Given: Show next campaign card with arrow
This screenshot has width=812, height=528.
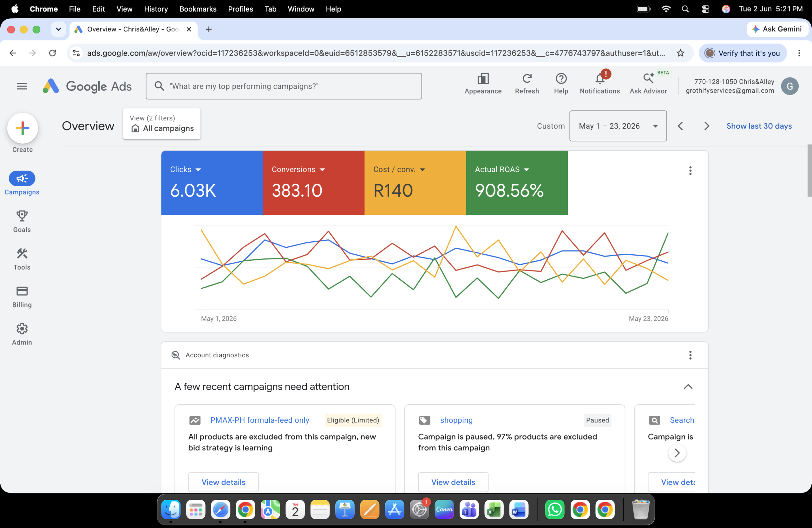Looking at the screenshot, I should 677,453.
